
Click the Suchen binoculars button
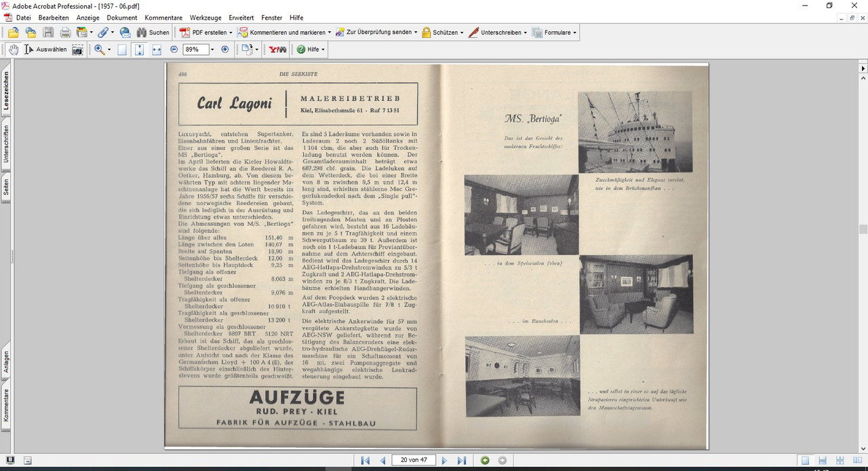coord(153,32)
